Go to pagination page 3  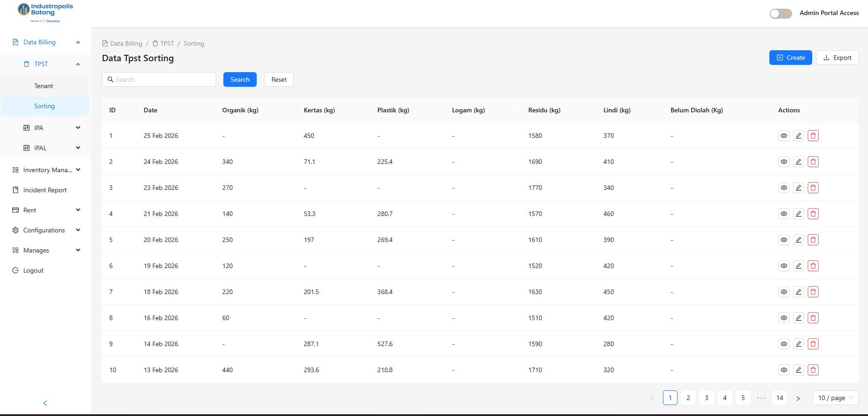coord(707,398)
